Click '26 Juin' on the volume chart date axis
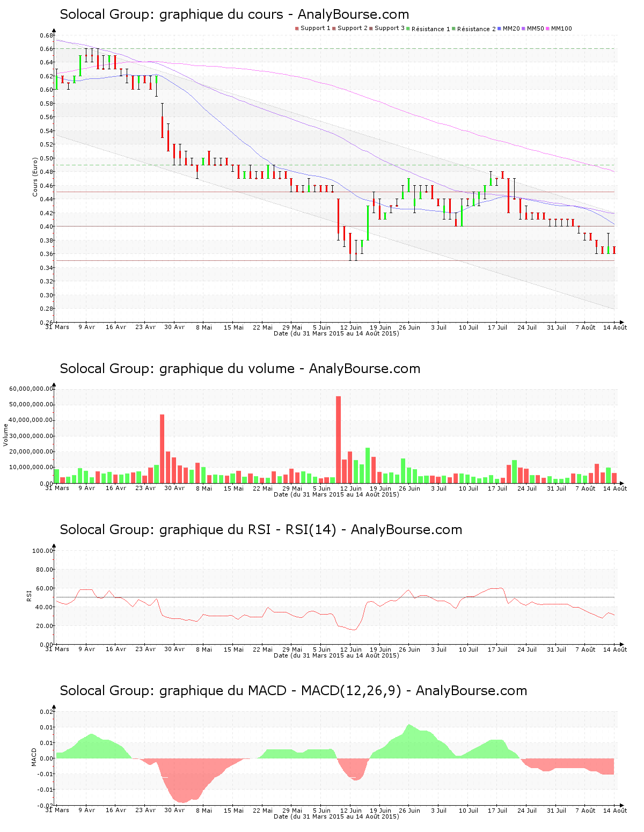Viewport: 644px width, 832px height. (x=409, y=488)
